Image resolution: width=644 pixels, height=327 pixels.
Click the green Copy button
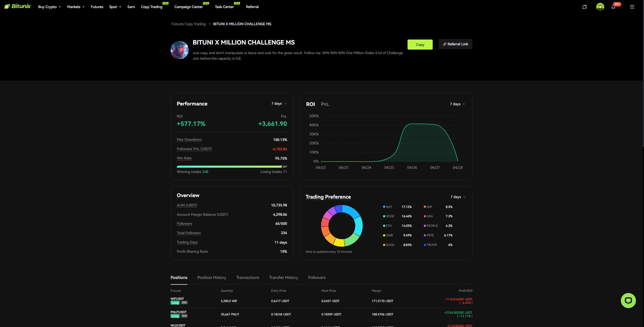click(x=420, y=45)
